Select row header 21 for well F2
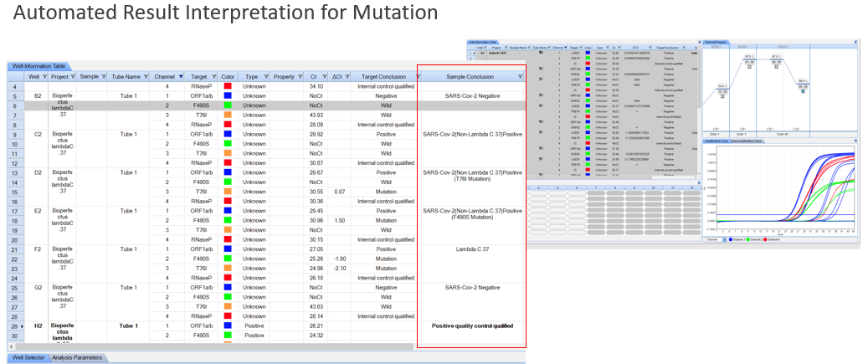The height and width of the screenshot is (364, 868). (15, 249)
